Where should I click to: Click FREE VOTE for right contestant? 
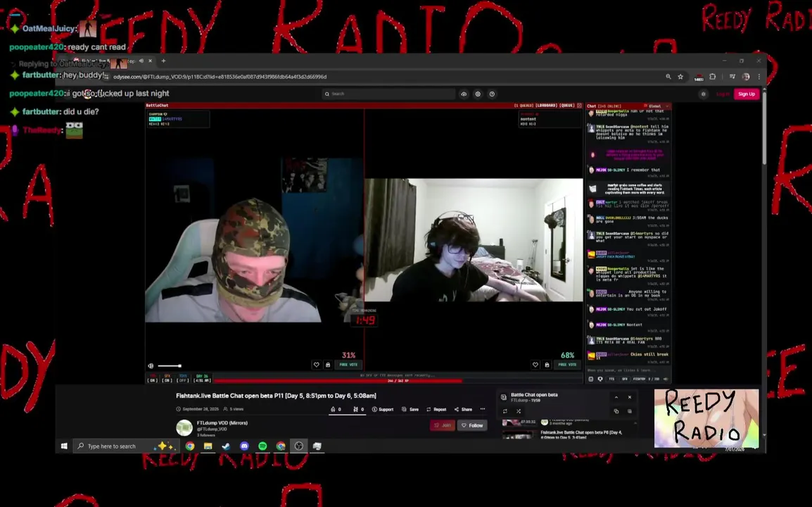(x=567, y=365)
